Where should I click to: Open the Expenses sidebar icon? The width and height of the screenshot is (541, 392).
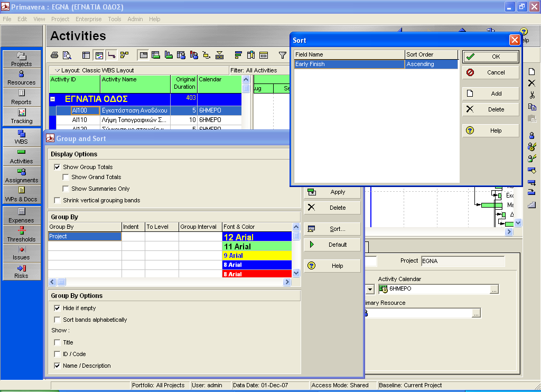[x=21, y=216]
